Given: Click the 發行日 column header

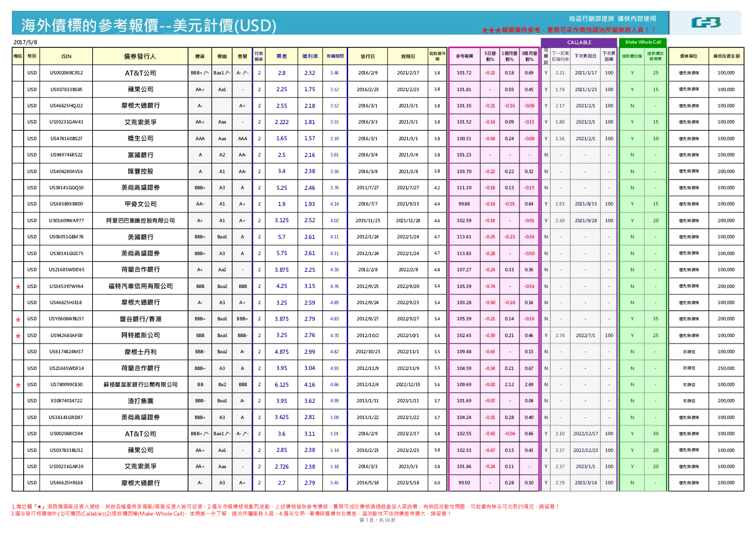Looking at the screenshot, I should (x=367, y=56).
